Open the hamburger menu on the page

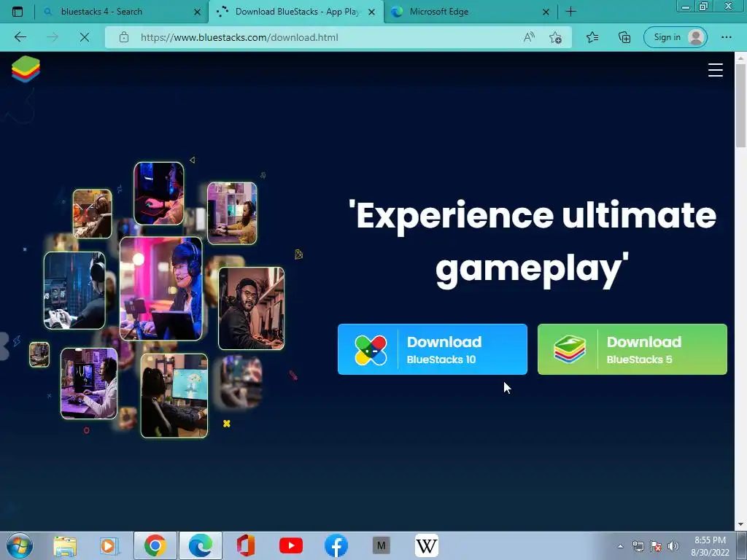tap(715, 70)
